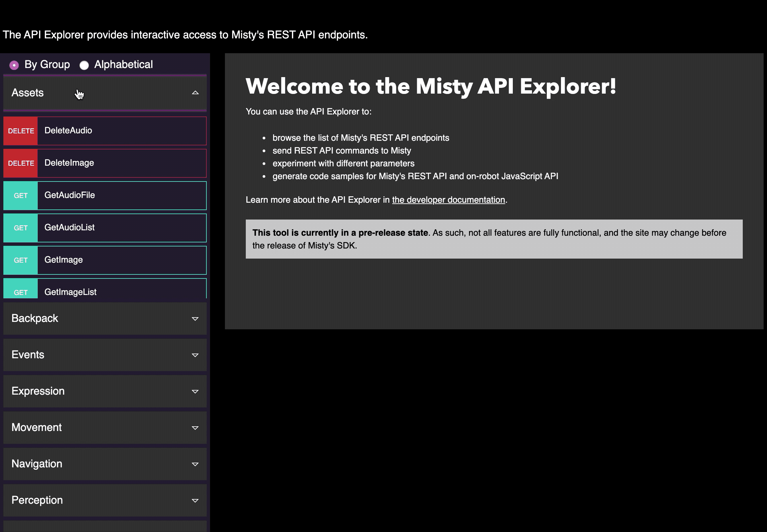The image size is (767, 532).
Task: Expand the Events group
Action: tap(104, 355)
